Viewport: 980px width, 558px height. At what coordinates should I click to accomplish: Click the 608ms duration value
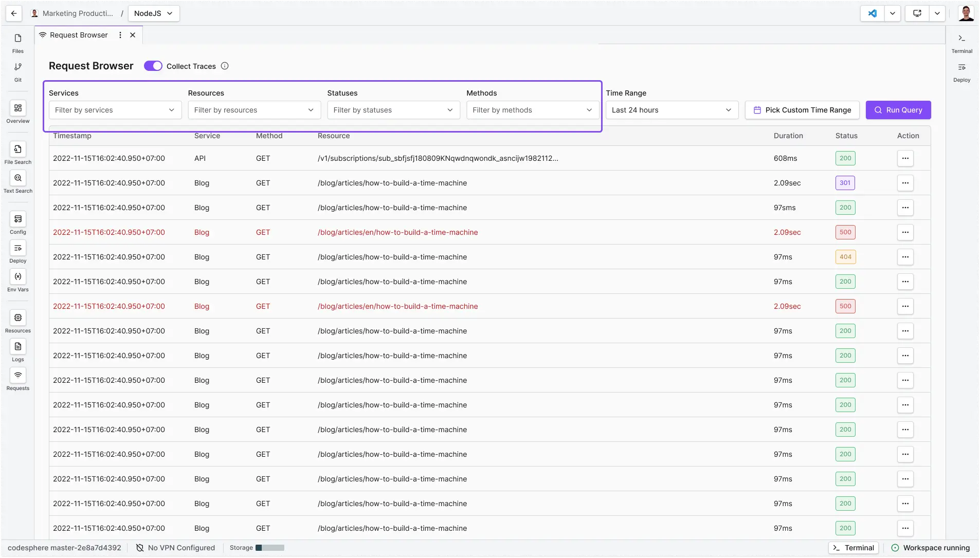click(x=786, y=158)
